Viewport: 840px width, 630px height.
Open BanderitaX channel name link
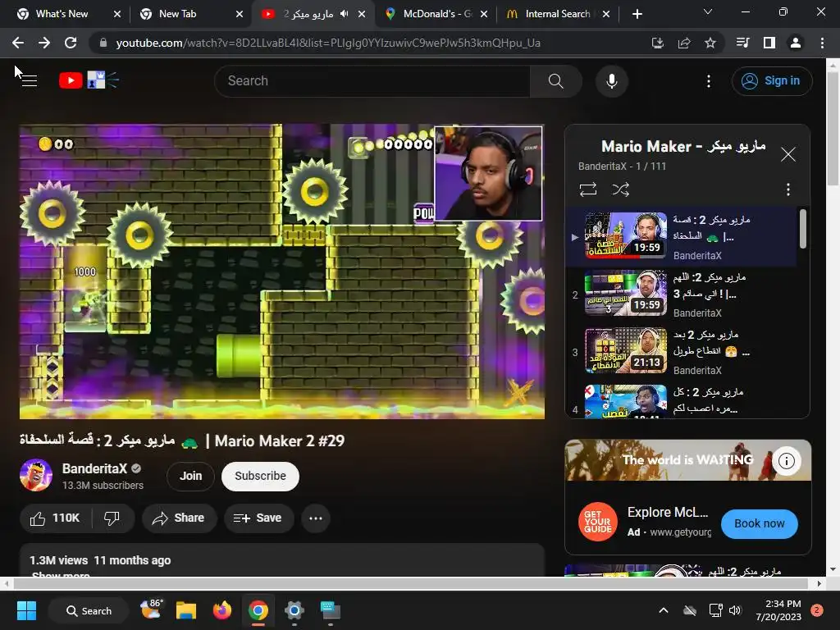(x=95, y=468)
